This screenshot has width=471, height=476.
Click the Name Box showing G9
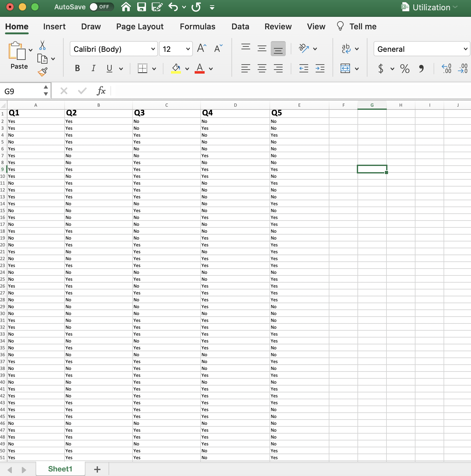(x=22, y=91)
